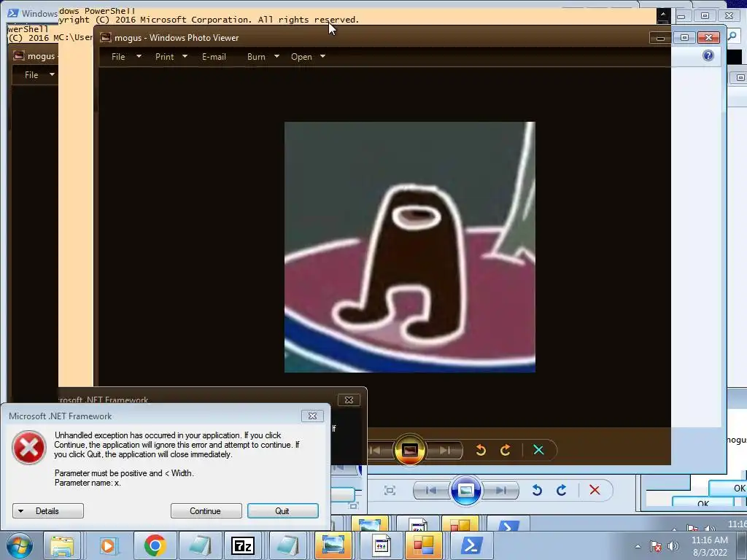The width and height of the screenshot is (747, 560).
Task: Click the help icon in Photo Viewer
Action: click(708, 55)
